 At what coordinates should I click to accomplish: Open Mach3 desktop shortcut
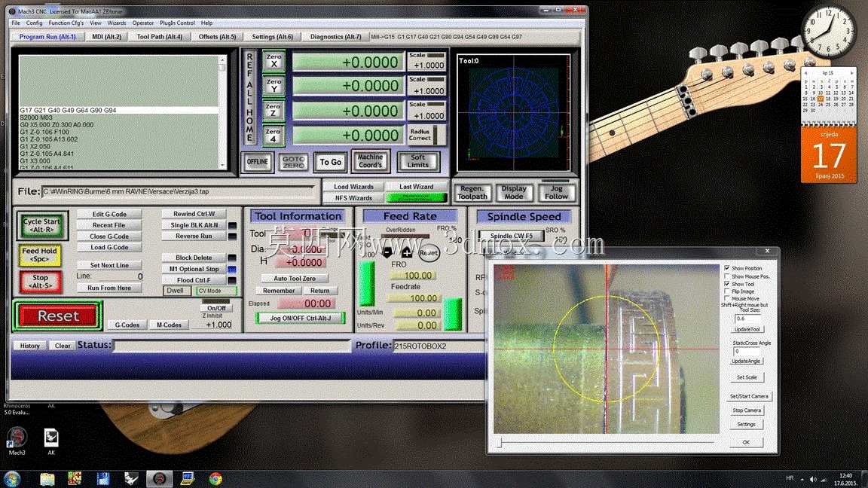[17, 441]
